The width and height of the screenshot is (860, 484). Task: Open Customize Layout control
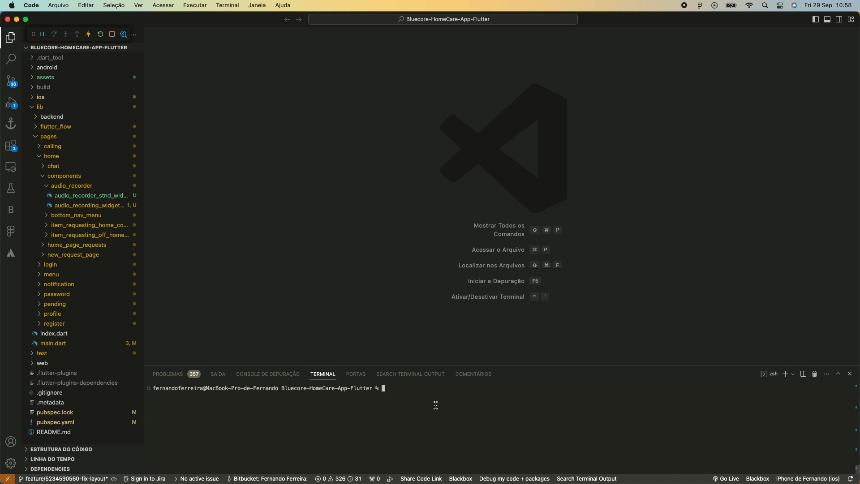851,19
